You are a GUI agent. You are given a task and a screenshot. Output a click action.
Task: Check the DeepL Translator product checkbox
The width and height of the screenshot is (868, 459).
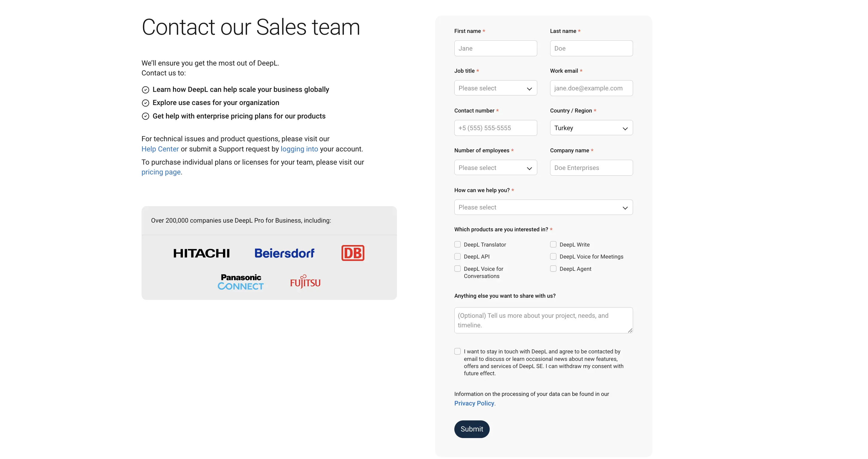click(457, 244)
